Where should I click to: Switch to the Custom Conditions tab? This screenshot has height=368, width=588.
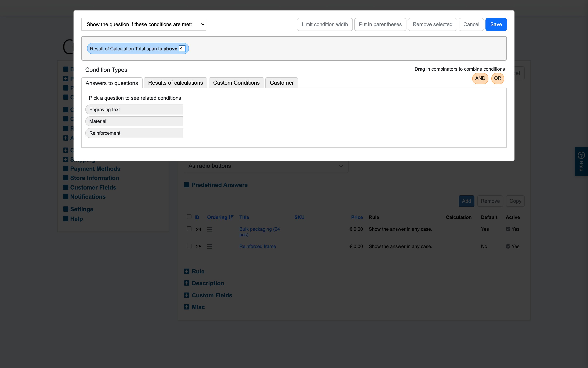click(x=236, y=83)
